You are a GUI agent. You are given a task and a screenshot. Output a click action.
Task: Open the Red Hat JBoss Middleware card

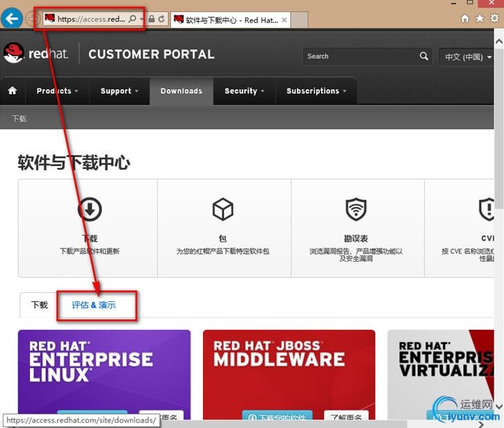click(x=289, y=374)
